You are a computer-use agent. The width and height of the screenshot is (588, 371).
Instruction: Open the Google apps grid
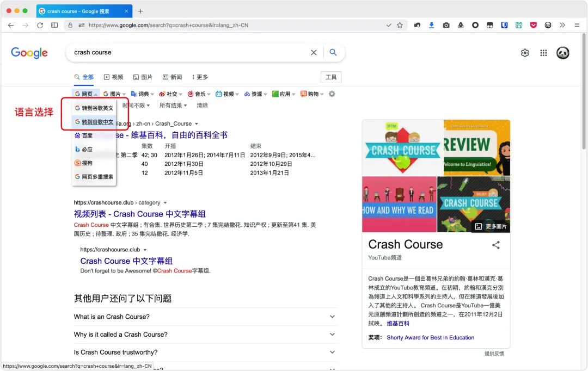click(x=543, y=53)
